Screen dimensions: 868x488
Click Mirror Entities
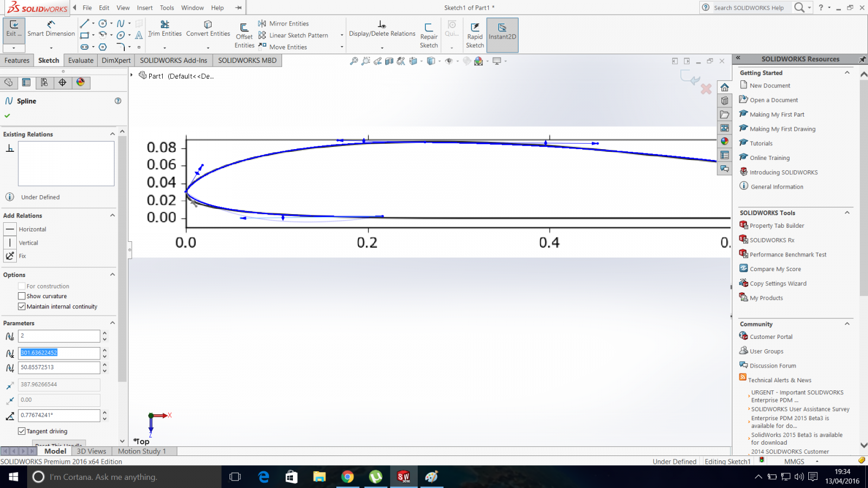(284, 23)
